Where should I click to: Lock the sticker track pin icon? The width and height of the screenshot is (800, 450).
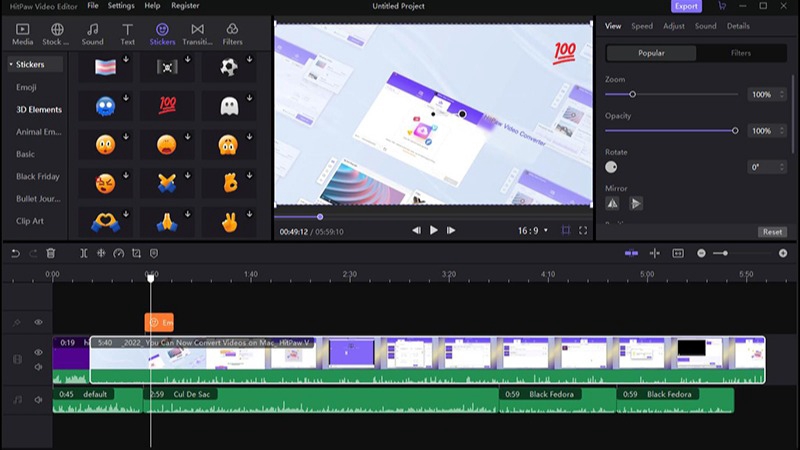coord(17,322)
